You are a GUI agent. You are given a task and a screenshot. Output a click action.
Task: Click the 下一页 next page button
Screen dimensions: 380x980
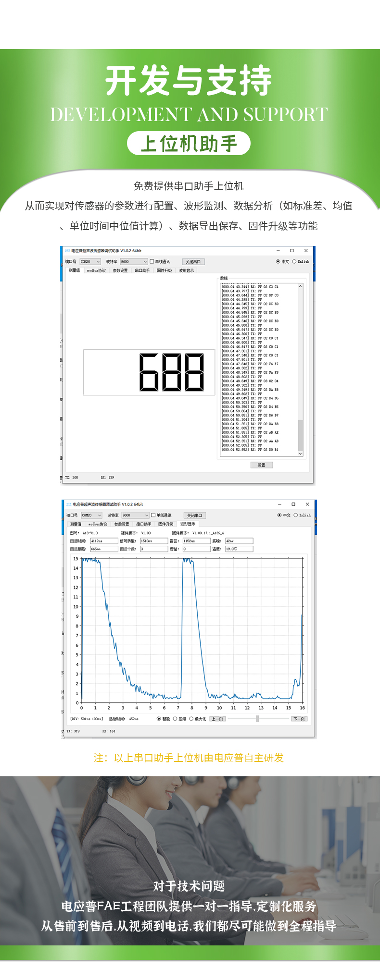[299, 719]
